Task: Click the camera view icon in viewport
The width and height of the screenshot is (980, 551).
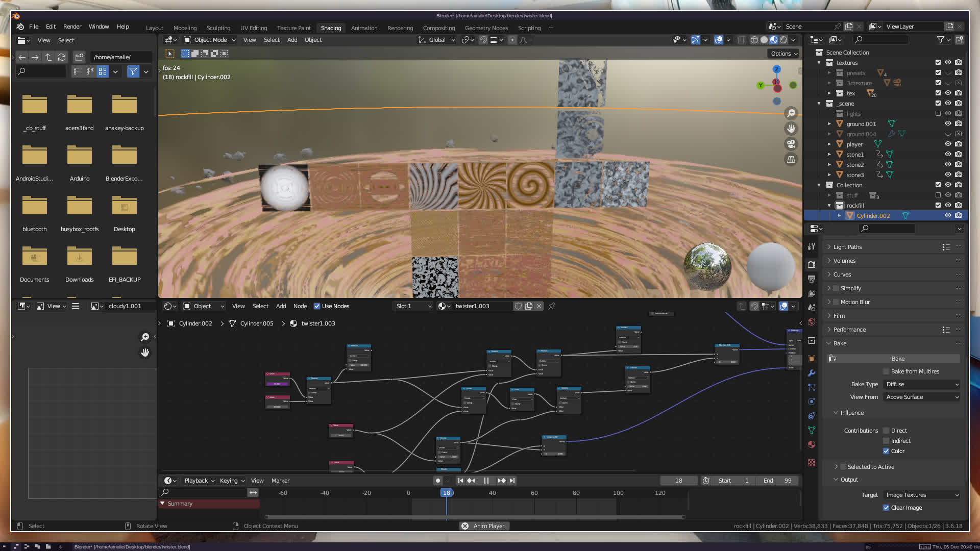Action: 791,144
